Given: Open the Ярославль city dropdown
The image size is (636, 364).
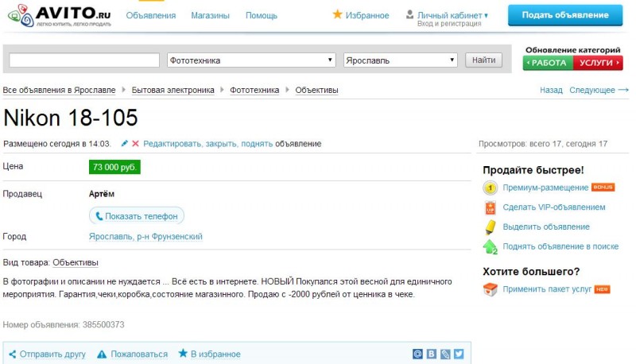Looking at the screenshot, I should (x=400, y=60).
